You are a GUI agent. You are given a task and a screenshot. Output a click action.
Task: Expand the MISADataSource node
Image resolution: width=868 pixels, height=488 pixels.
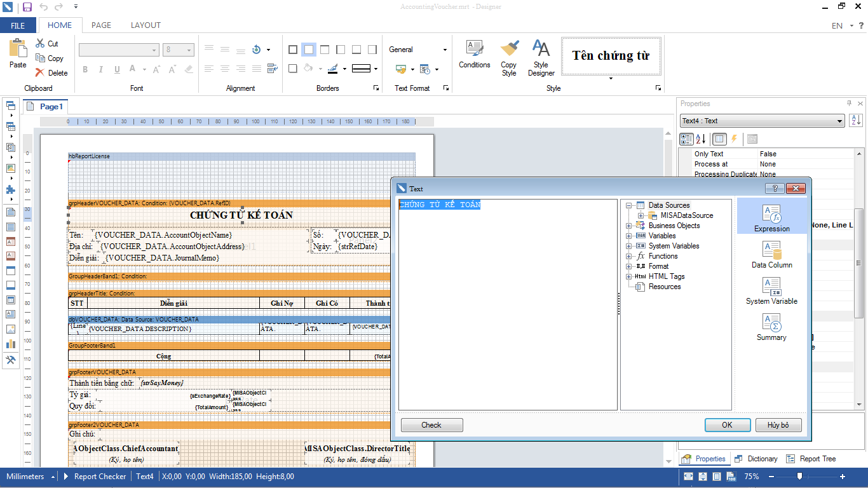tap(641, 215)
